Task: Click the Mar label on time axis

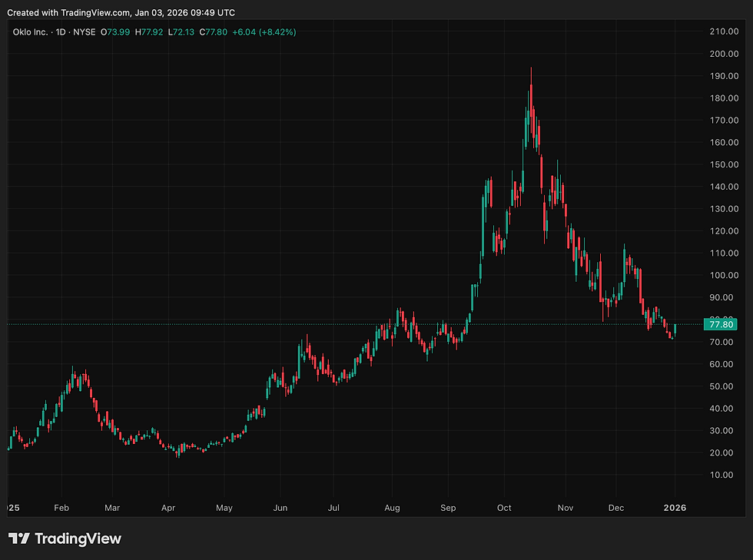Action: (x=112, y=508)
